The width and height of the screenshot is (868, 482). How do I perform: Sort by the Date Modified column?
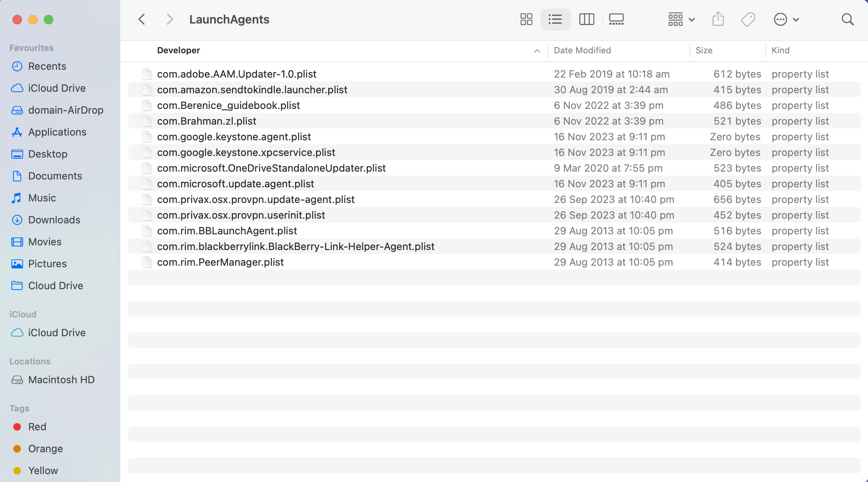pyautogui.click(x=582, y=50)
